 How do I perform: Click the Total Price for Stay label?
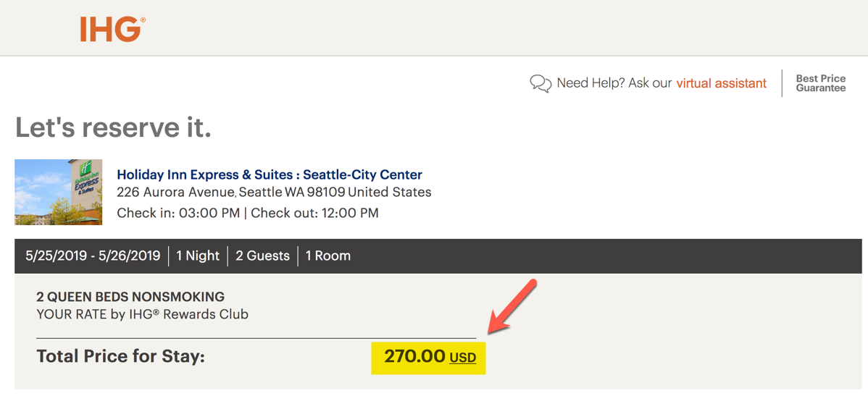(x=121, y=357)
